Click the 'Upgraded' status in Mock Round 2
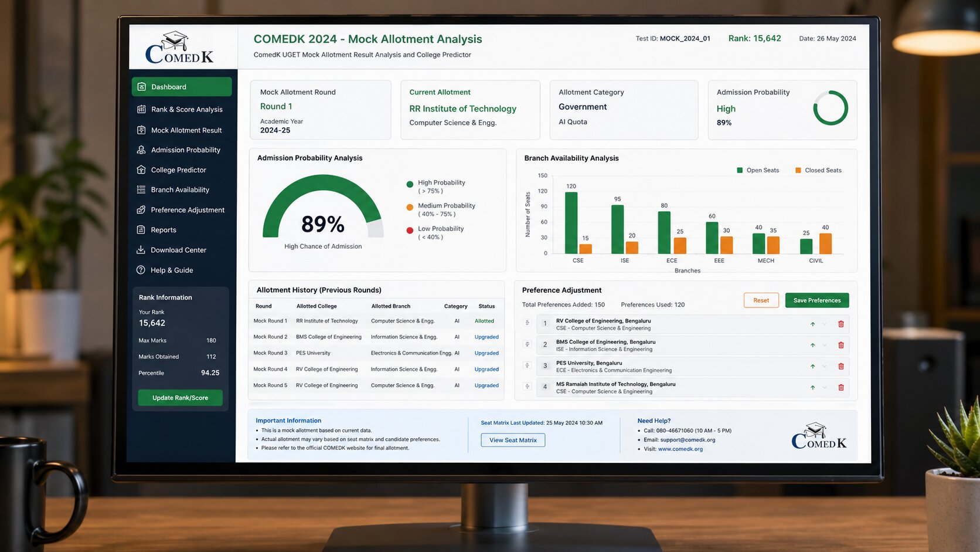980x552 pixels. 486,337
